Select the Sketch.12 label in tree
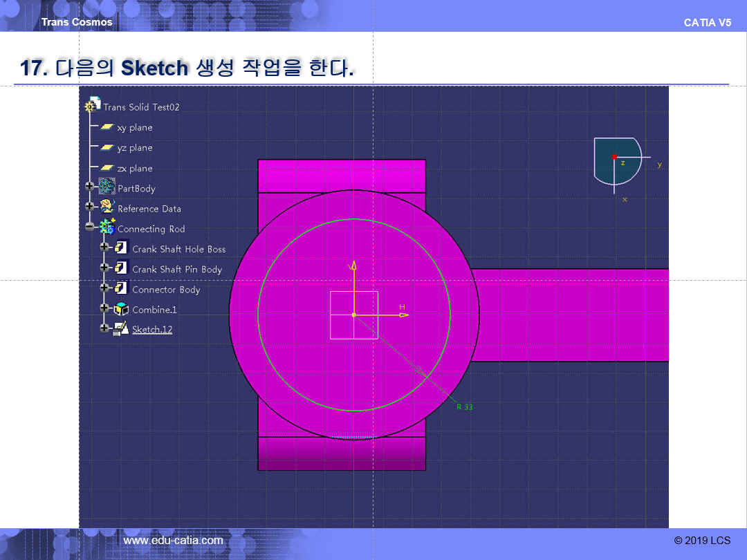Viewport: 747px width, 560px height. click(152, 329)
